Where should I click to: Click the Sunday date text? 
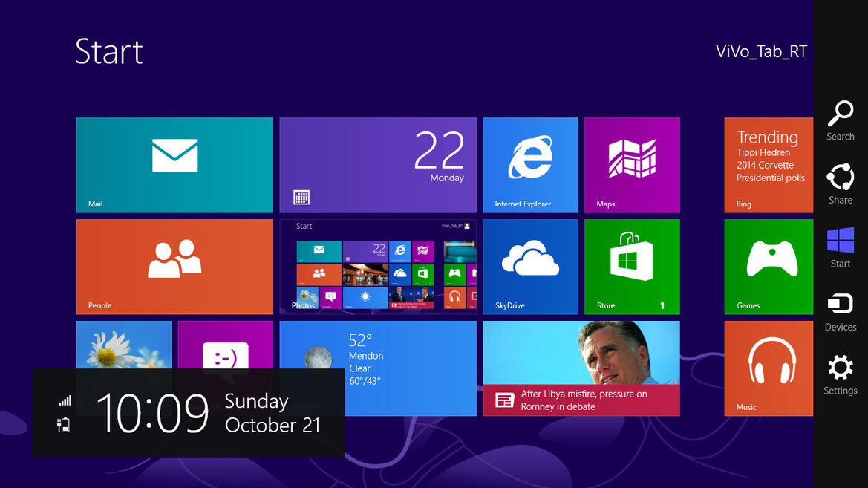[256, 401]
